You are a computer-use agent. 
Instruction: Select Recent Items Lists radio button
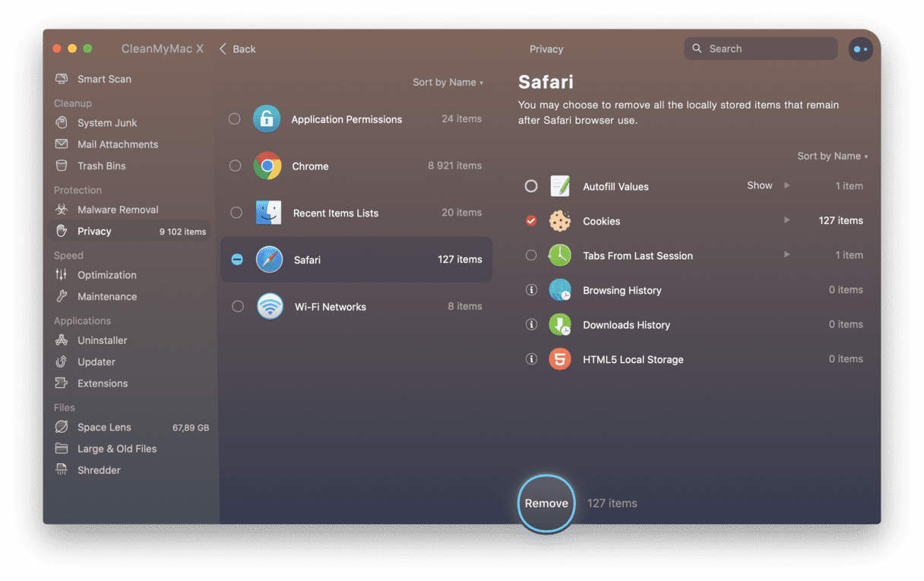[x=236, y=213]
